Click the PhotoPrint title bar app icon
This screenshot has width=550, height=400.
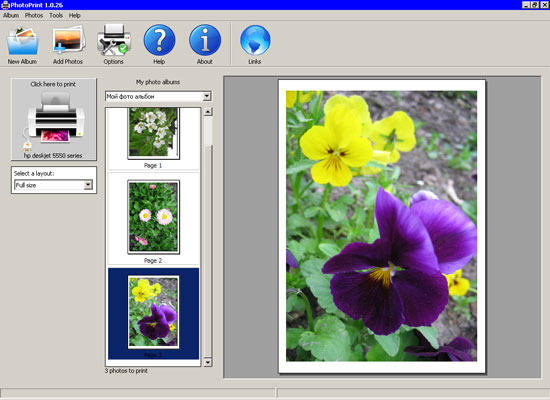(5, 5)
